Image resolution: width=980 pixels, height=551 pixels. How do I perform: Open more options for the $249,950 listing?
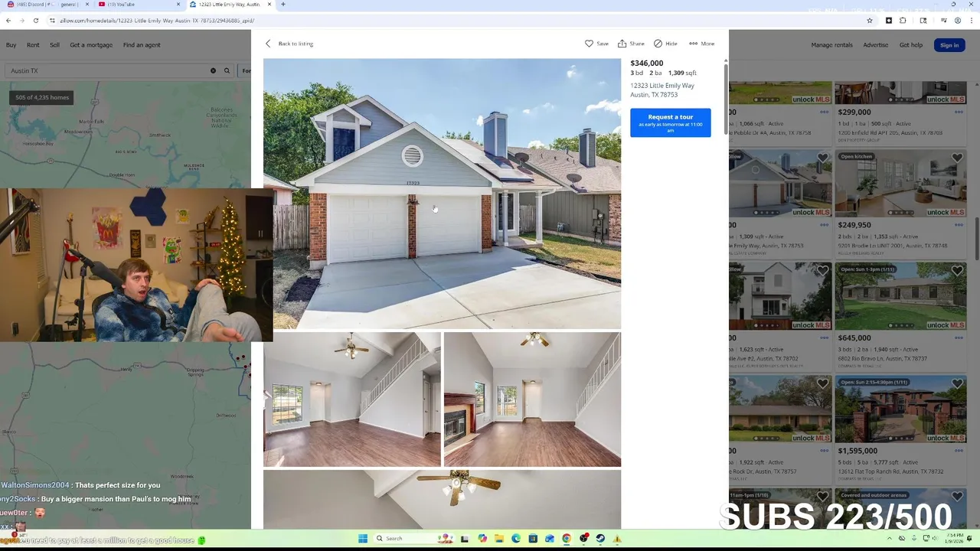pyautogui.click(x=959, y=225)
